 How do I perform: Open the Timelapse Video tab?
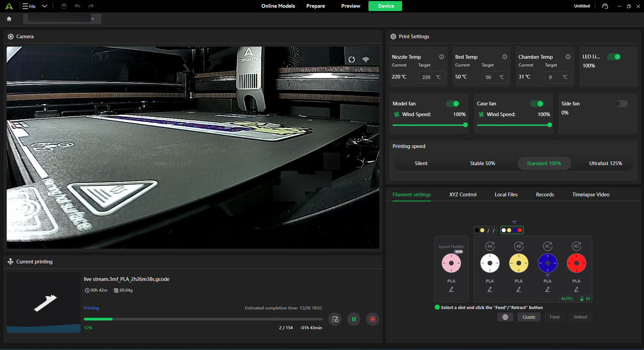coord(591,194)
